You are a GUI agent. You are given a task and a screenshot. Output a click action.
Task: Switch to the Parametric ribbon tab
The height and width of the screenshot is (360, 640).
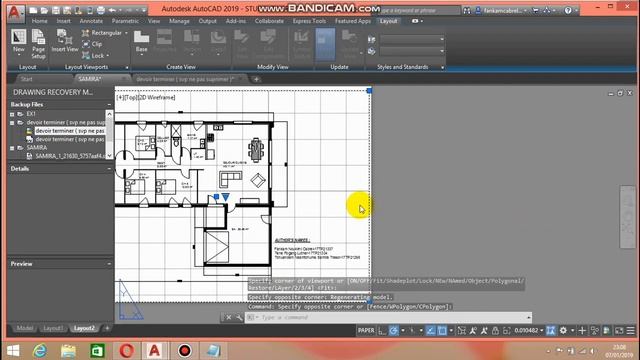125,21
